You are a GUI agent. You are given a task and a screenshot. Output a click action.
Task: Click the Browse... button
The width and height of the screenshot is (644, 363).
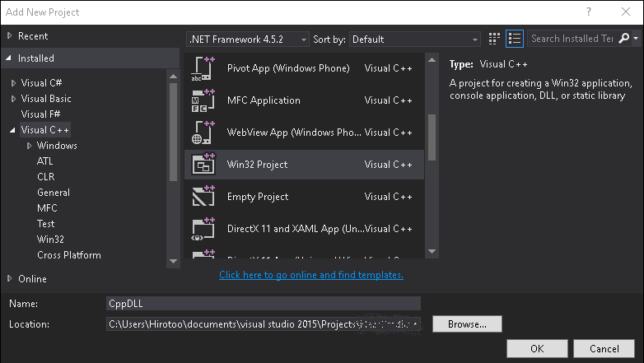click(467, 324)
